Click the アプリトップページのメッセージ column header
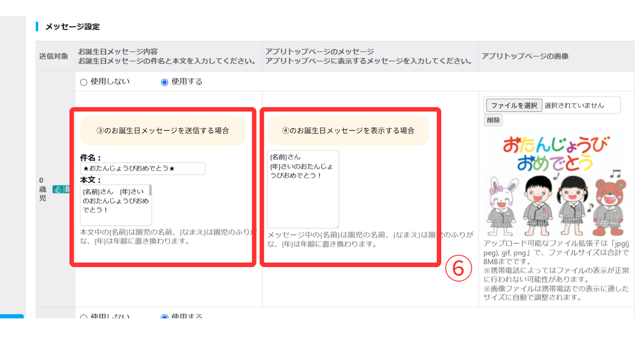 [319, 51]
